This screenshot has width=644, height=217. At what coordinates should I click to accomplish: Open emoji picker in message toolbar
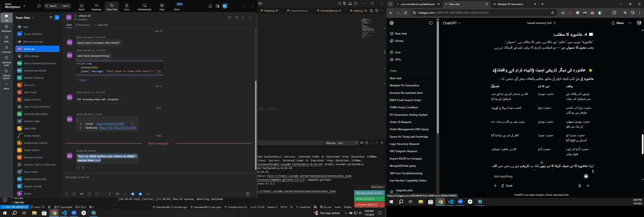(x=74, y=194)
